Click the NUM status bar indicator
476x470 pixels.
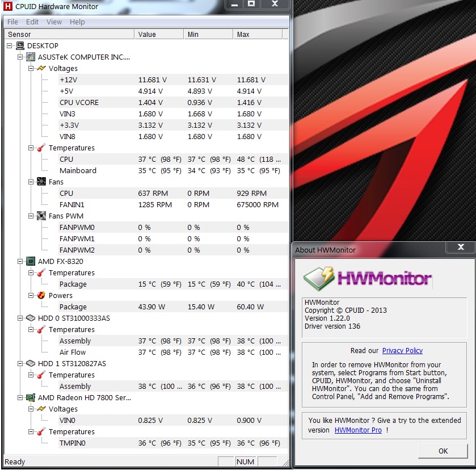pos(245,461)
